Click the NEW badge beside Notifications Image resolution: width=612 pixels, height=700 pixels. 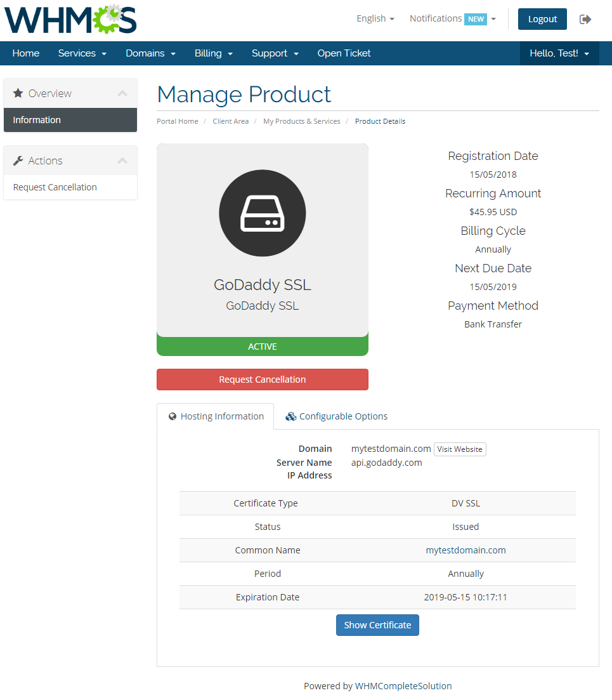pos(476,19)
